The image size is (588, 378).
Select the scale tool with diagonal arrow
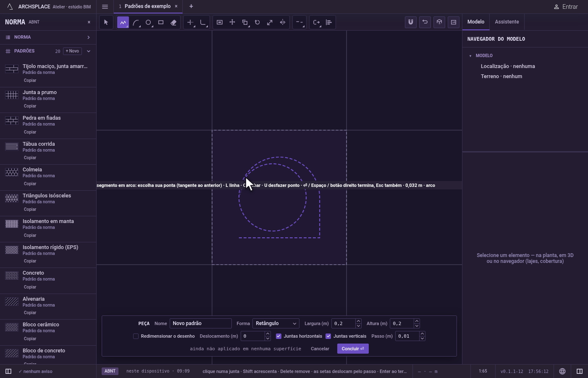coord(270,22)
